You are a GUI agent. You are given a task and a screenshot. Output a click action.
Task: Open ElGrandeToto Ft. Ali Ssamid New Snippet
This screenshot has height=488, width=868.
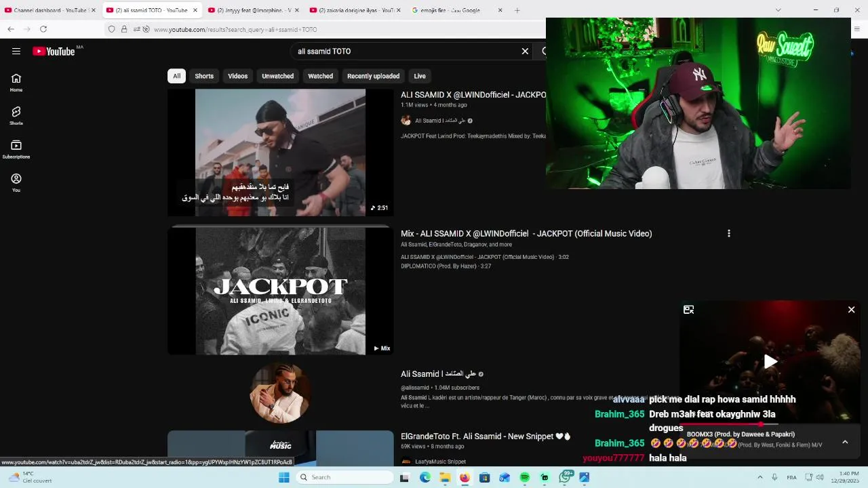tap(486, 436)
